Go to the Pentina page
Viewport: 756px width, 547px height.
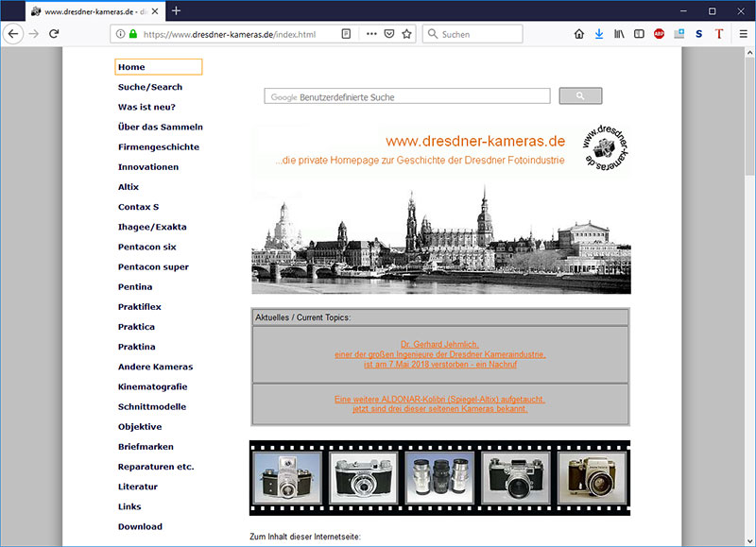tap(135, 287)
